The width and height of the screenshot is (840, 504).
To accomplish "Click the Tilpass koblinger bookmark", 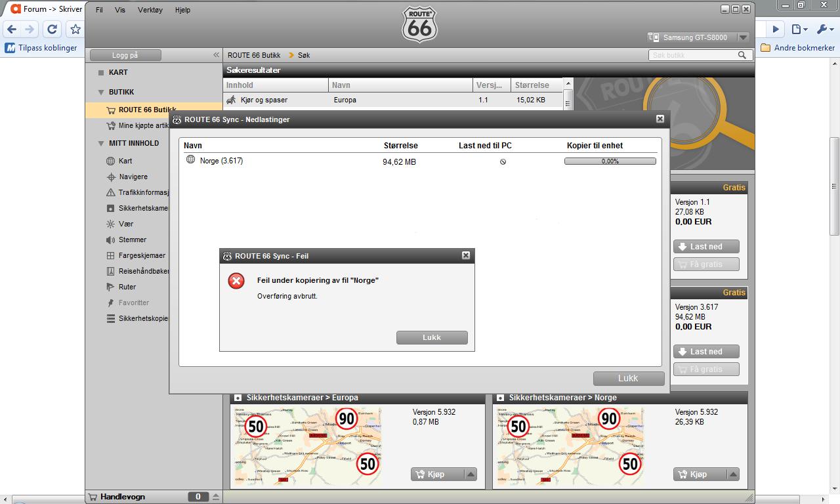I will (x=41, y=47).
